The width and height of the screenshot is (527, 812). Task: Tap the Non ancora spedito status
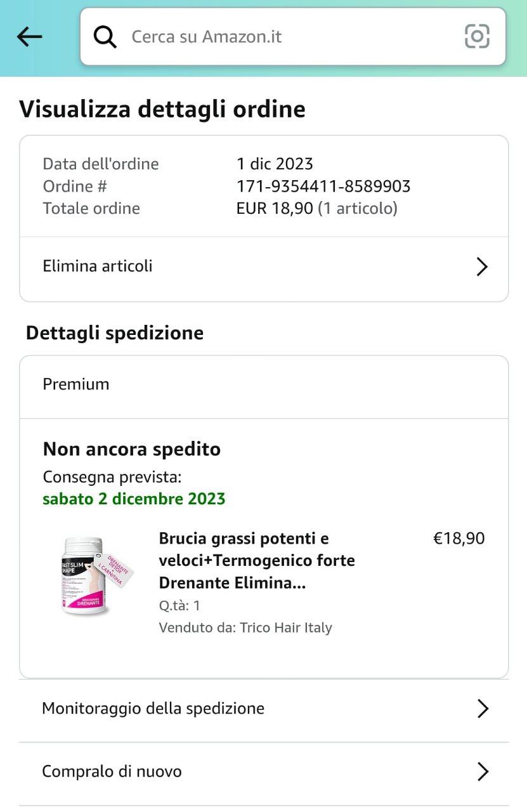[132, 449]
